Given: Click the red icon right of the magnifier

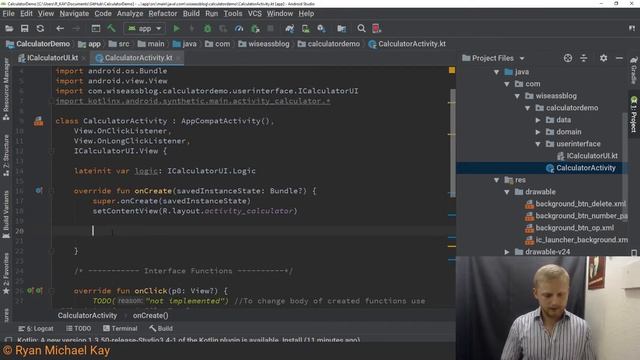Looking at the screenshot, I should (x=376, y=29).
